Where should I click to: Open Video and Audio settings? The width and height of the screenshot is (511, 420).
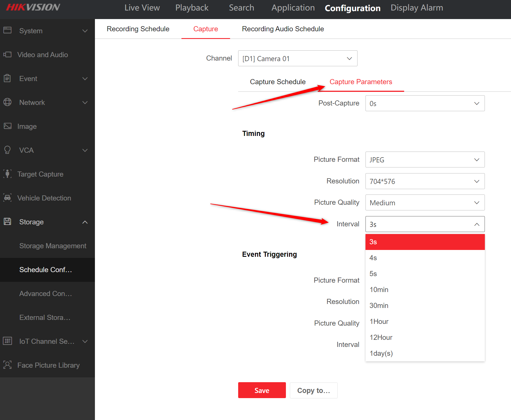pyautogui.click(x=47, y=55)
